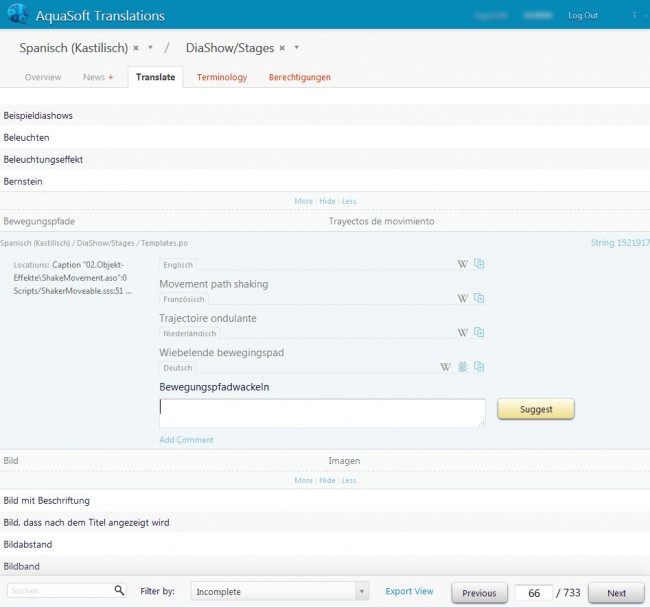Go to the Next page

[x=617, y=593]
